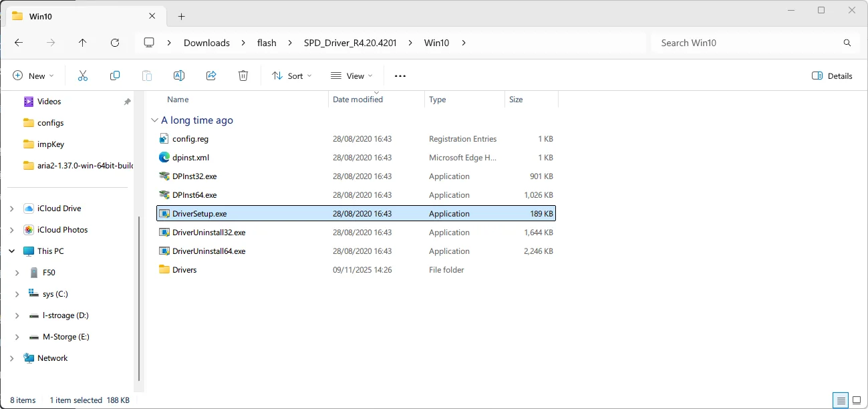
Task: Click the Delete trash icon
Action: [x=243, y=76]
